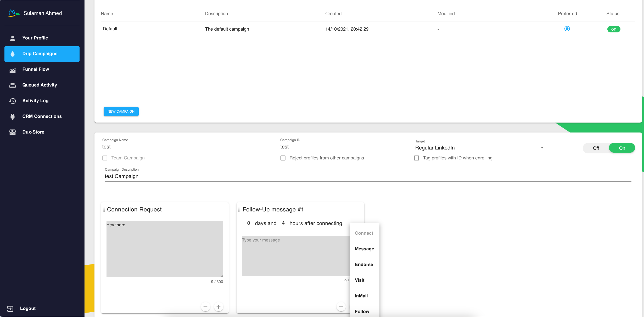Image resolution: width=644 pixels, height=317 pixels.
Task: Click the Funnel Flow chart icon
Action: (13, 70)
